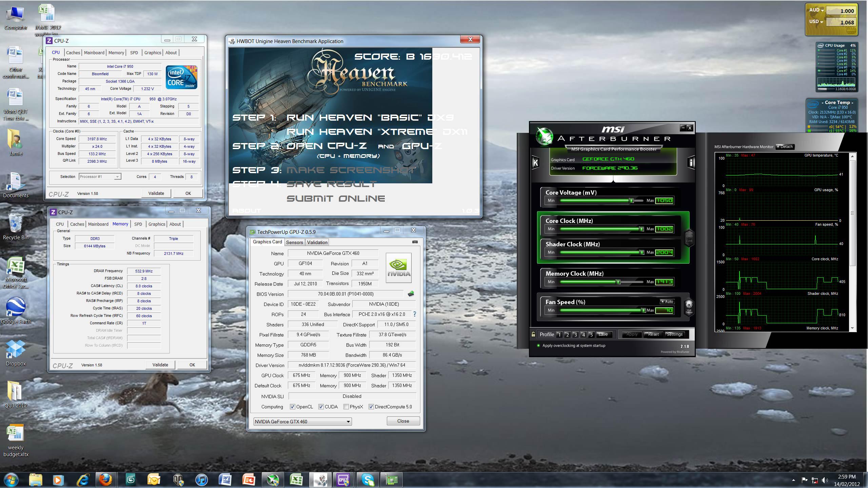
Task: Detach the Afterburner Hardware Monitor
Action: [785, 147]
